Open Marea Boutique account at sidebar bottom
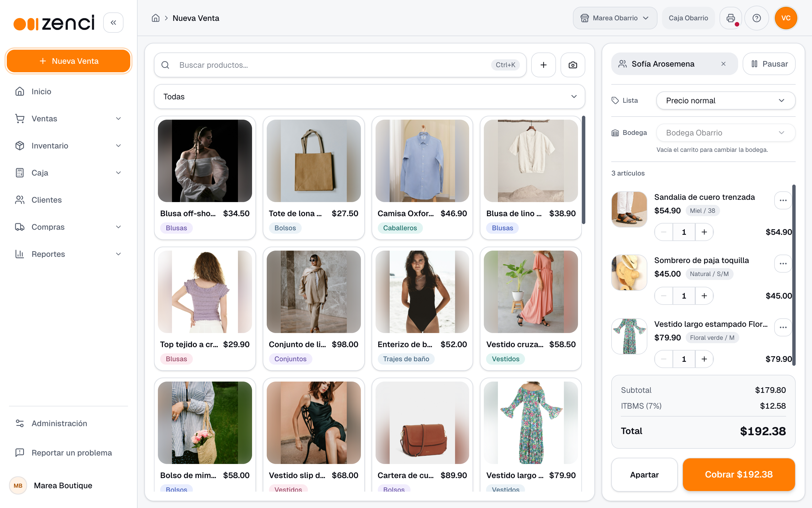 click(x=69, y=485)
